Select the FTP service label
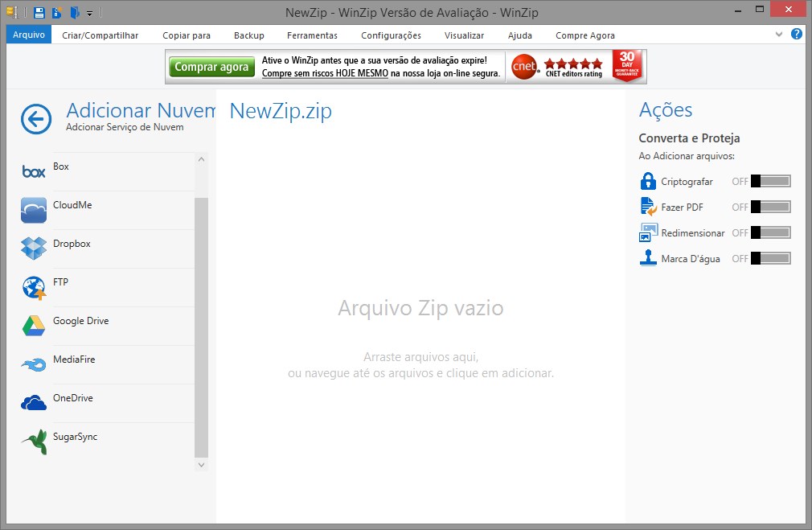 tap(60, 281)
